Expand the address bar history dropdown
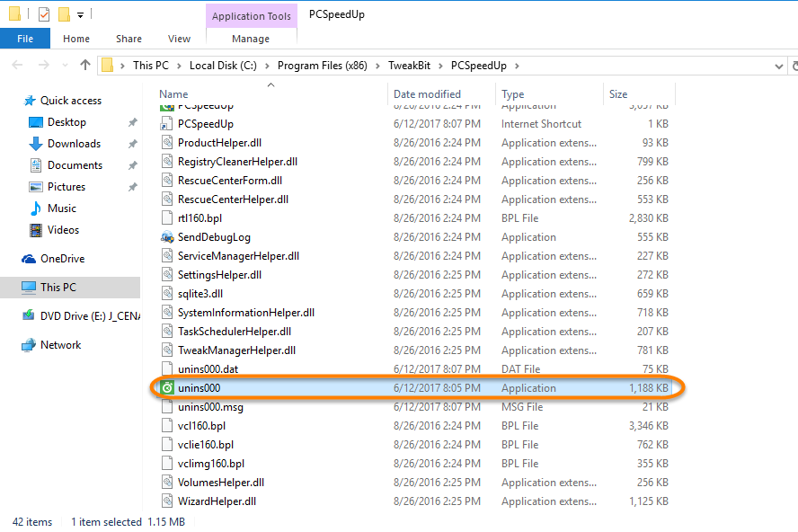798x532 pixels. pos(778,66)
